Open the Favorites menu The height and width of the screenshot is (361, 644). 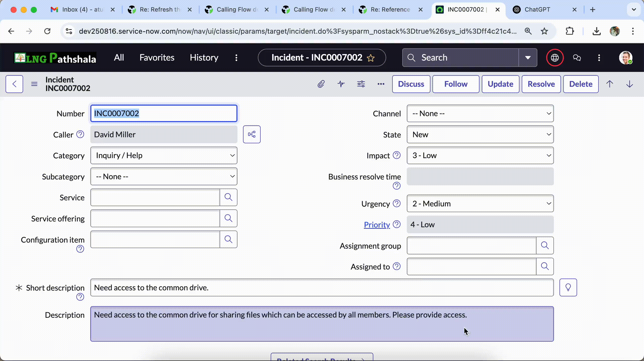point(157,58)
